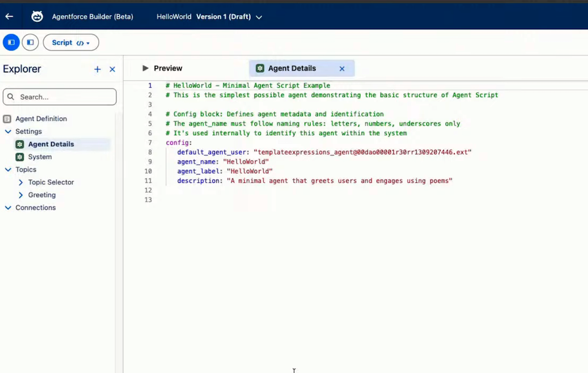Click the Settings section label
The image size is (588, 373).
tap(28, 132)
